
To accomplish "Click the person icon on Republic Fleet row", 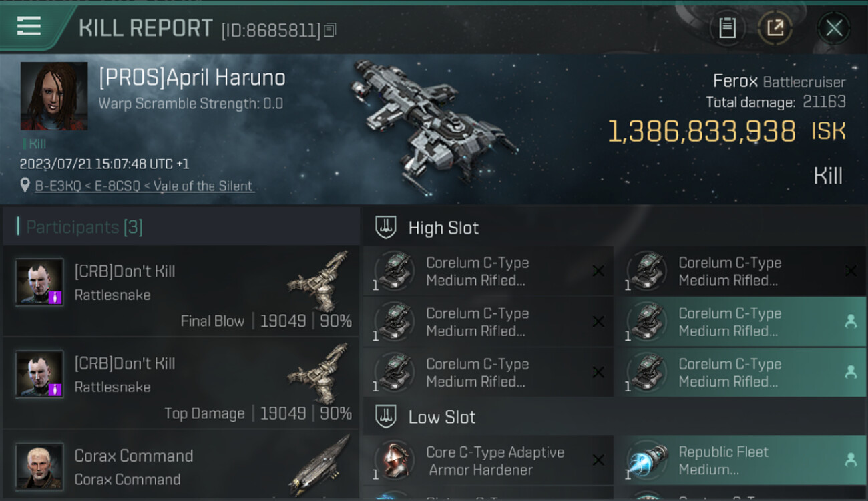I will (x=850, y=460).
